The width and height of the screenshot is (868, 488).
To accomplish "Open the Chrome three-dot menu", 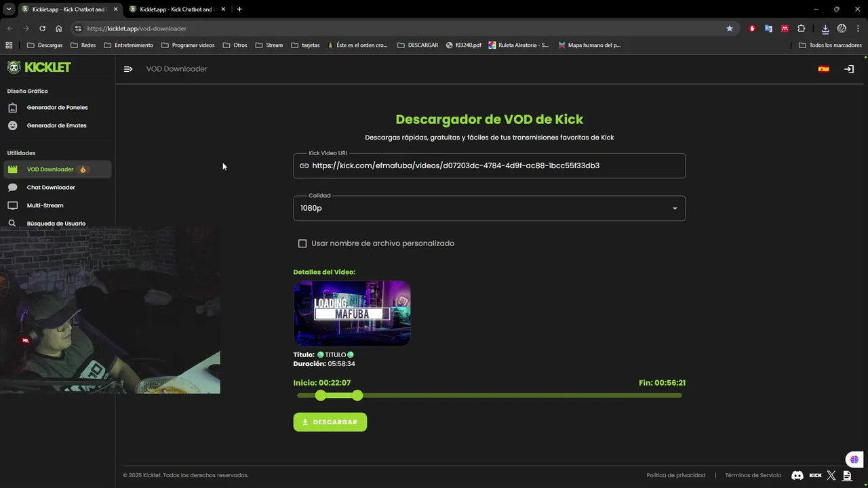I will (x=858, y=28).
